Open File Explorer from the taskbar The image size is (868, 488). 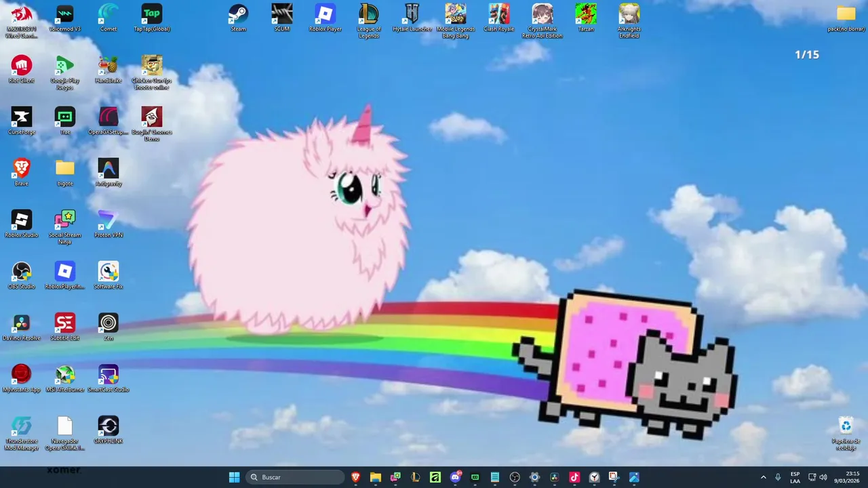click(375, 477)
